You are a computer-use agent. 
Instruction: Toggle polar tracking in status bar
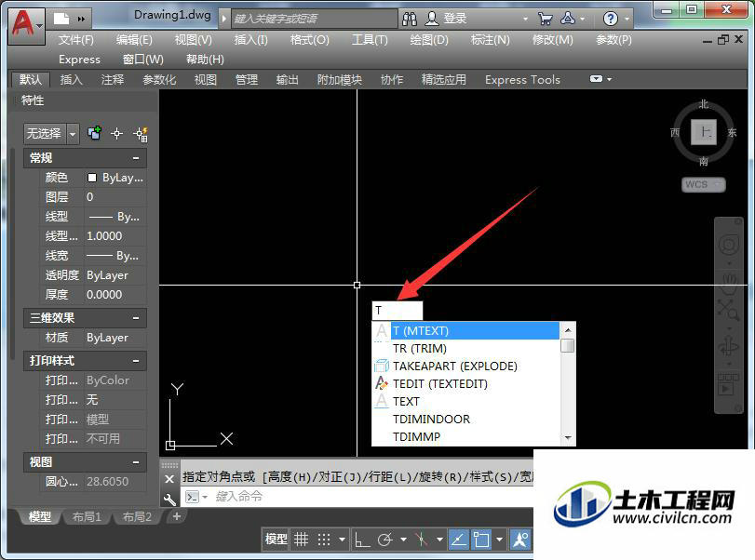tap(385, 540)
